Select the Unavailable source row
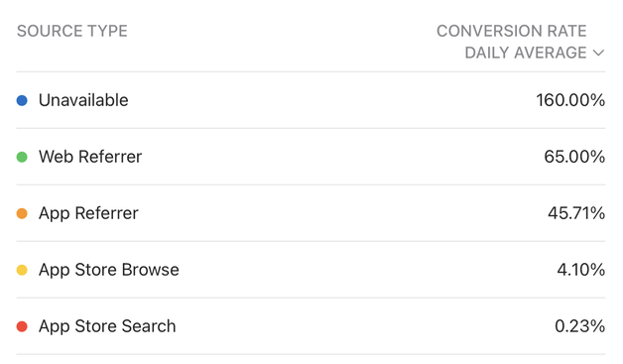623x364 pixels. pos(311,100)
